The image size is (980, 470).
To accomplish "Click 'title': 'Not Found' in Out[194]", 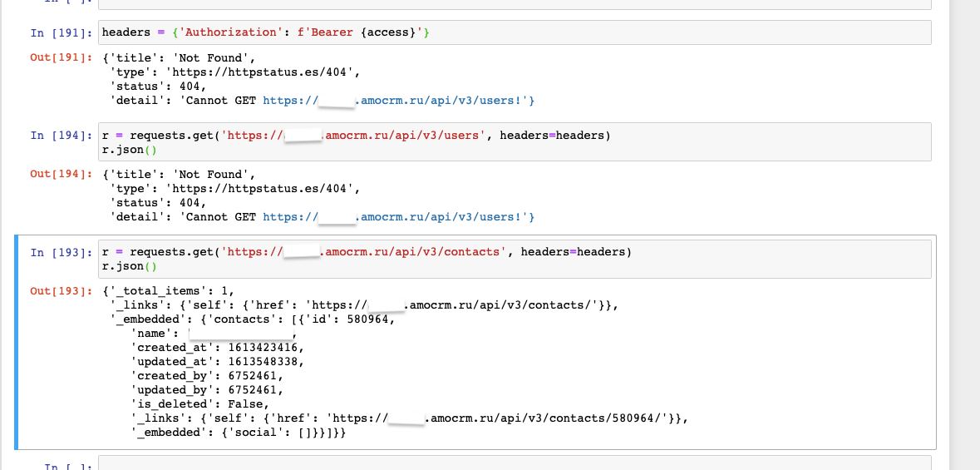I will 180,174.
